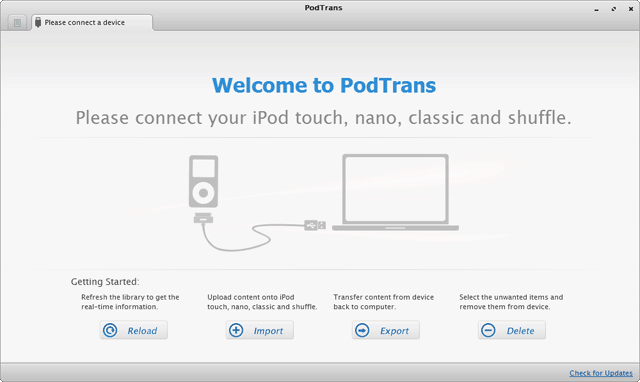Click the laptop computer illustration
Viewport: 640px width, 382px height.
(x=395, y=192)
